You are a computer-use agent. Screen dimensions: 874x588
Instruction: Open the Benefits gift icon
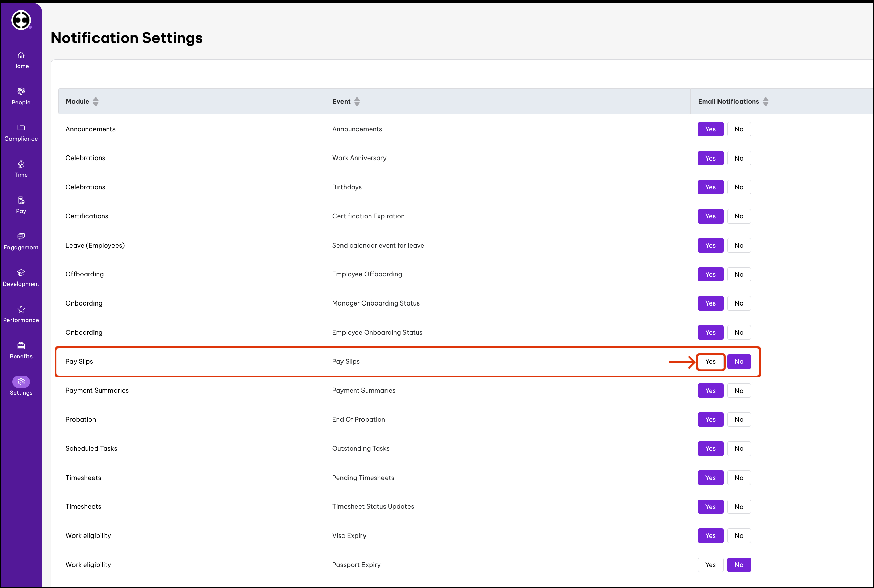(x=21, y=345)
